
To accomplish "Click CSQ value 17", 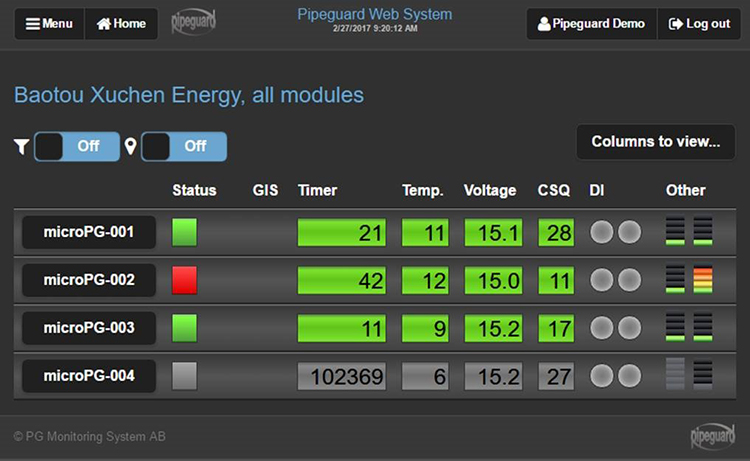I will (556, 329).
